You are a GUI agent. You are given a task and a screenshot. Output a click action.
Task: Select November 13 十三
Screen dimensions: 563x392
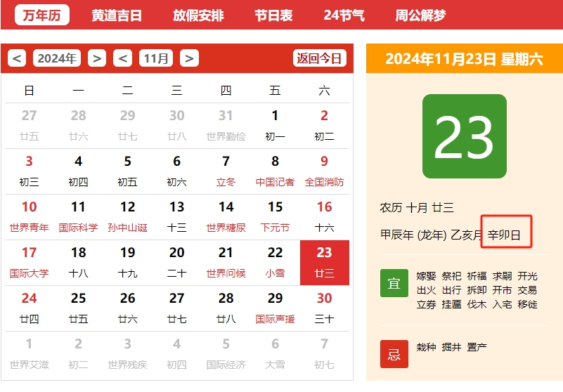(176, 217)
